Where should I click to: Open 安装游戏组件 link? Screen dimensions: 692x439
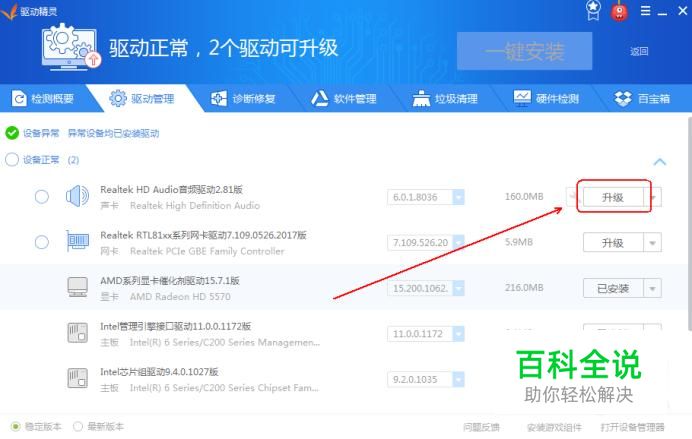pyautogui.click(x=554, y=427)
